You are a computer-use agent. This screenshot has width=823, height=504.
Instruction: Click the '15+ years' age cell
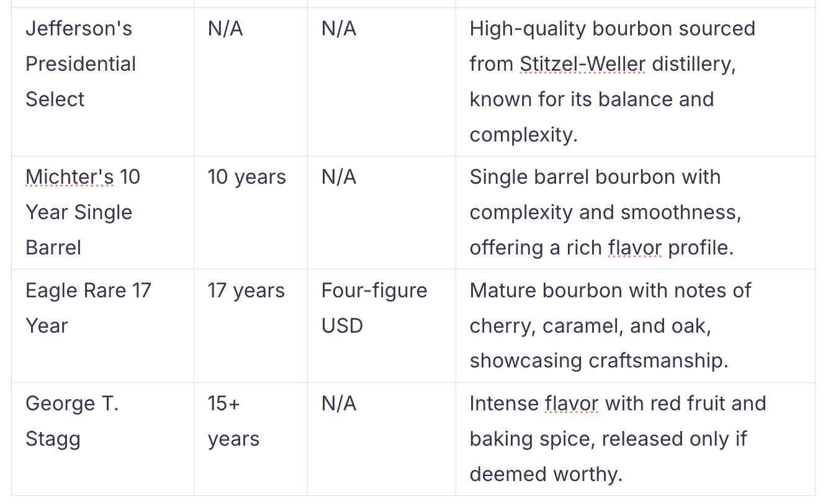tap(233, 421)
